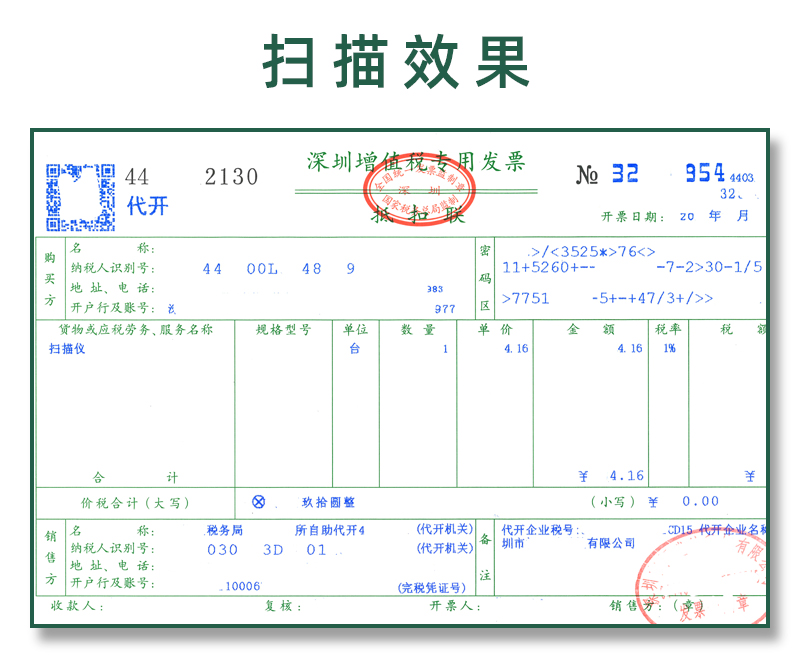The width and height of the screenshot is (800, 660).
Task: Select the seller name text 税务局
Action: click(x=224, y=530)
